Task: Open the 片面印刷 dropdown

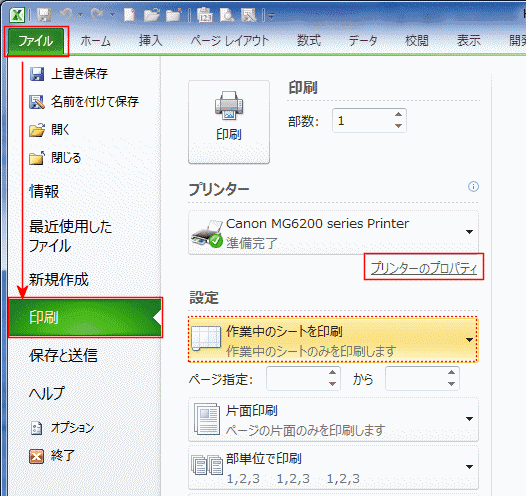Action: pos(333,419)
